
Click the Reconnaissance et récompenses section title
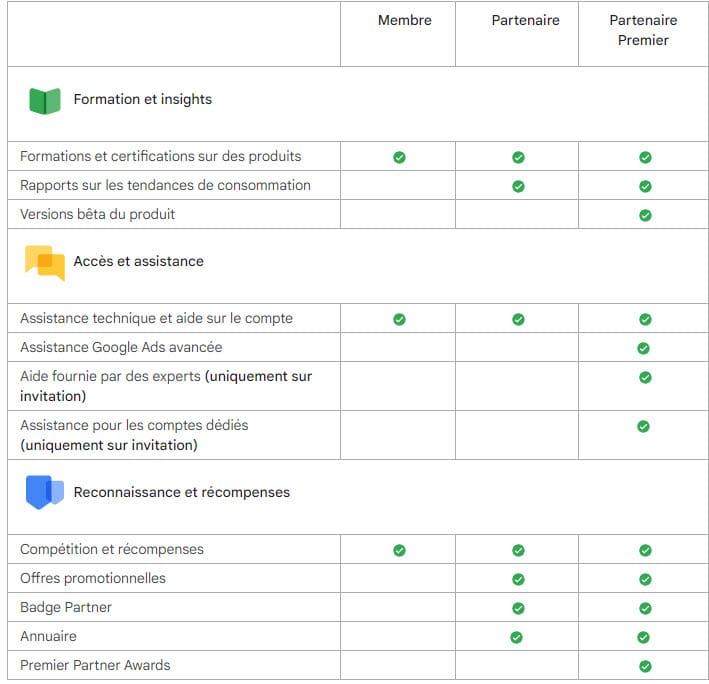point(182,492)
